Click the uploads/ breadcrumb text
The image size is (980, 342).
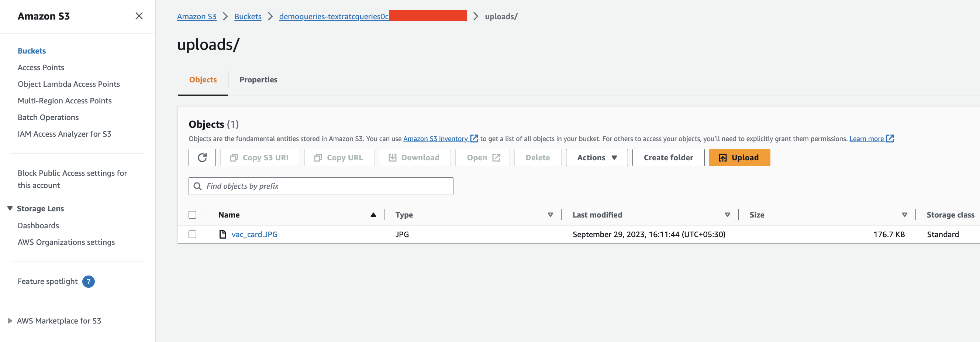click(x=501, y=16)
